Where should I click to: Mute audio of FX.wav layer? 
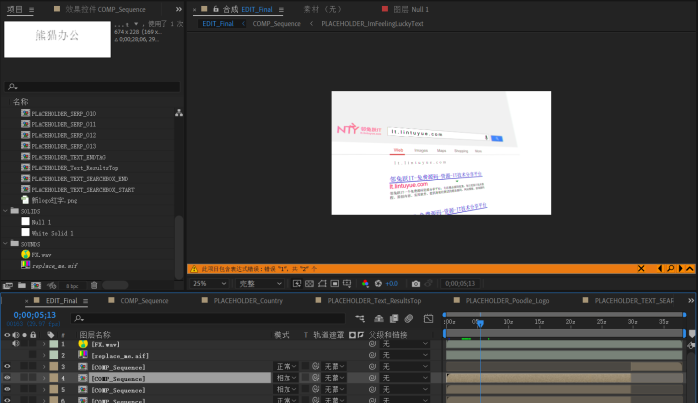coord(15,344)
